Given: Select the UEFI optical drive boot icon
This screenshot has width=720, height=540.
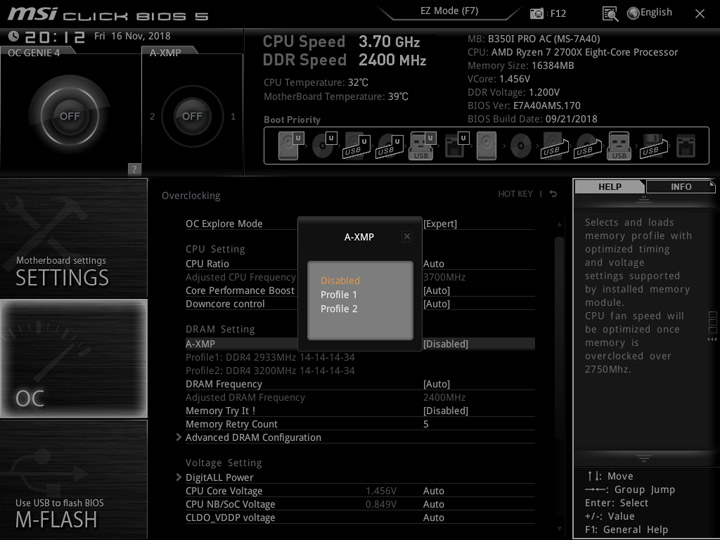Looking at the screenshot, I should 324,145.
